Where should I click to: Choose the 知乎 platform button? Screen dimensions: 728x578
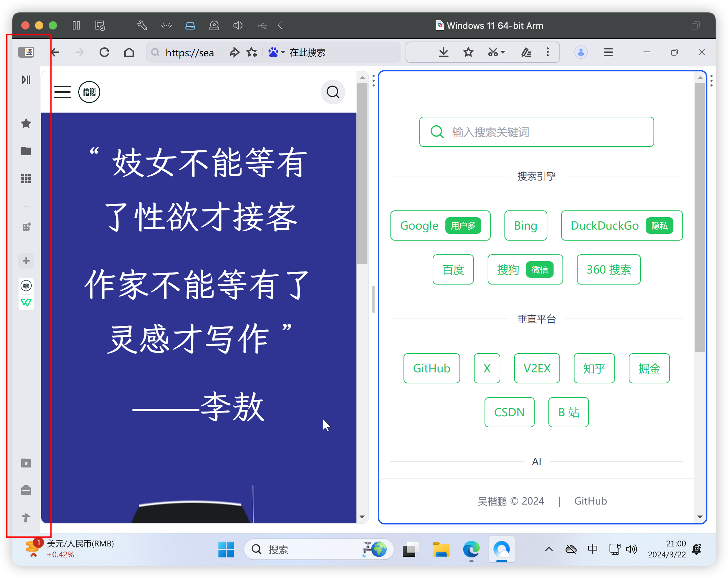[x=594, y=368]
